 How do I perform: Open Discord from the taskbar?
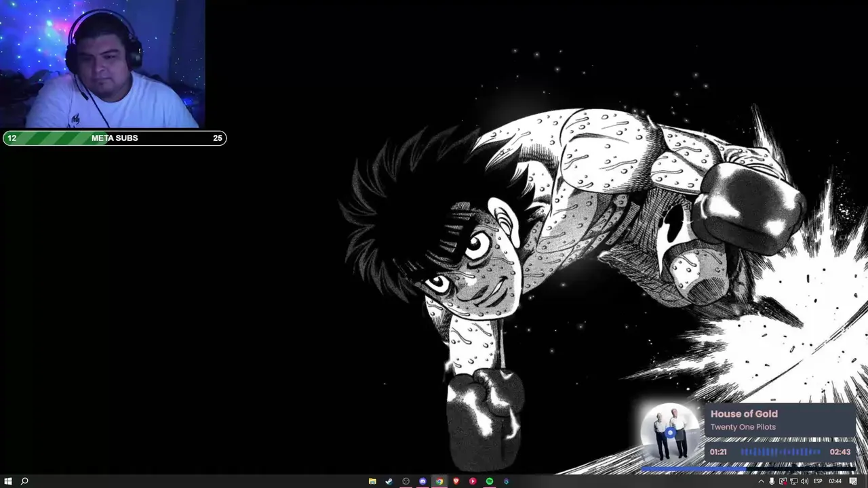click(x=422, y=481)
